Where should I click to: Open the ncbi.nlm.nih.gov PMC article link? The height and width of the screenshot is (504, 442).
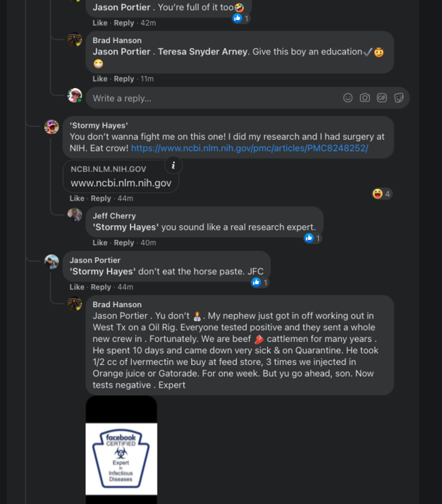[x=250, y=148]
